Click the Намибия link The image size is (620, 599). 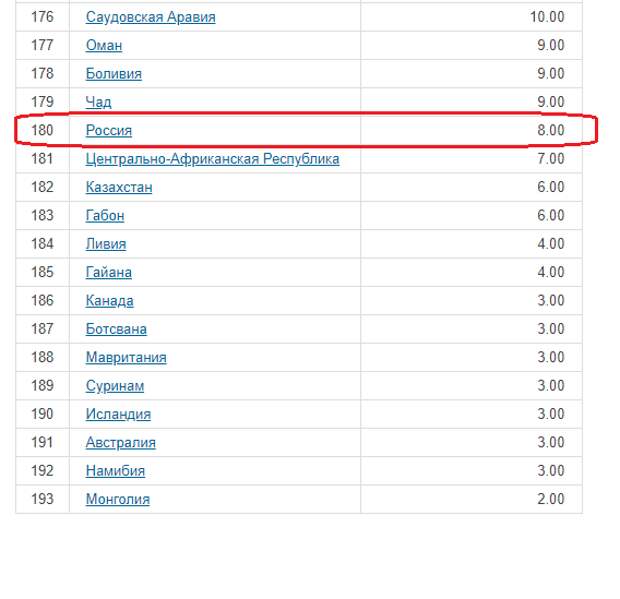115,471
